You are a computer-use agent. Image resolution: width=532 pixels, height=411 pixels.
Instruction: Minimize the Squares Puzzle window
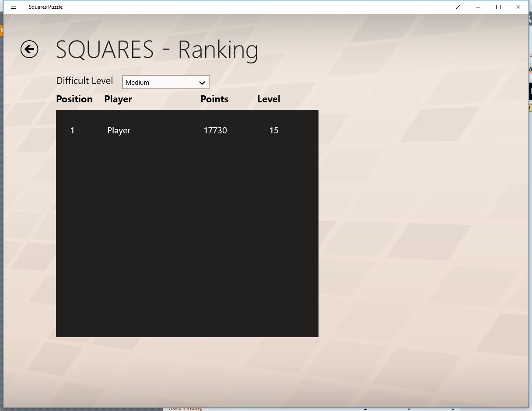(x=478, y=7)
